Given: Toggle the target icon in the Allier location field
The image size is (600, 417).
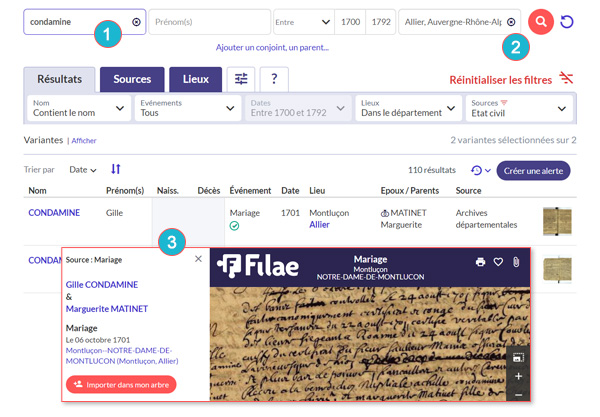Looking at the screenshot, I should click(511, 22).
